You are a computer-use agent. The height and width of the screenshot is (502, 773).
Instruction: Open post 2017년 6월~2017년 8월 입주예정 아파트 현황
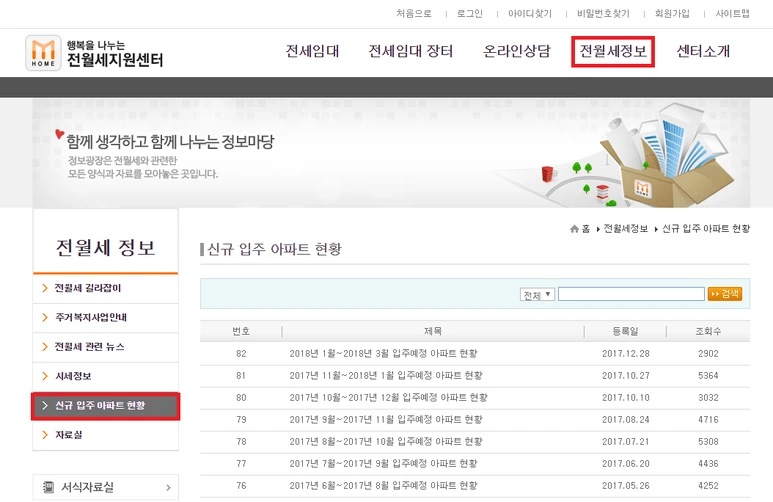[384, 486]
